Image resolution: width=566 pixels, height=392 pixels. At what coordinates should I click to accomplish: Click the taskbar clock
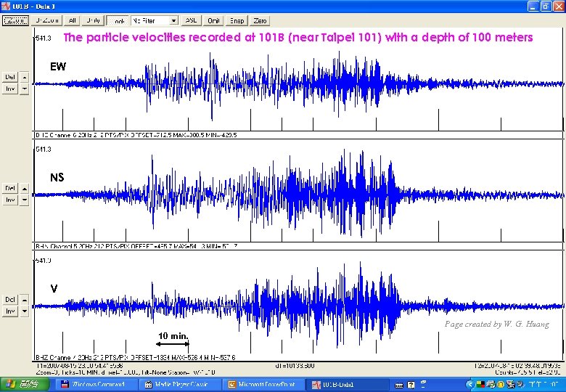pos(544,385)
